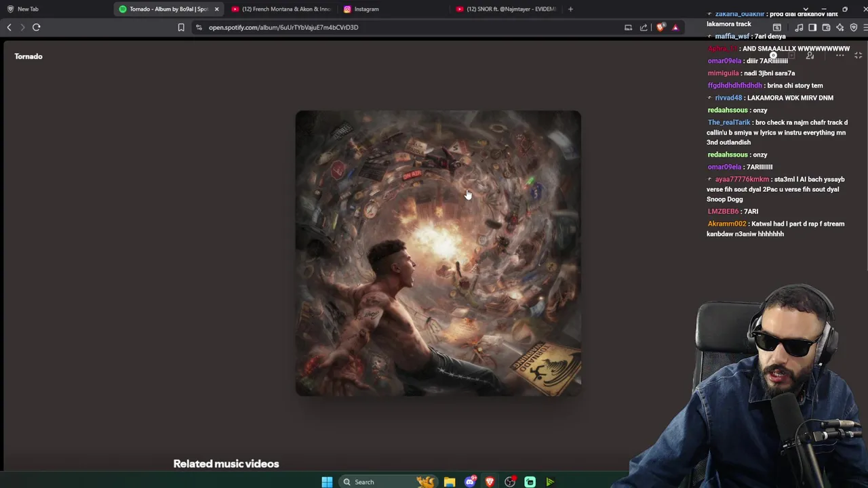Viewport: 868px width, 488px height.
Task: Bookmark this page with the bookmark icon
Action: pos(181,27)
